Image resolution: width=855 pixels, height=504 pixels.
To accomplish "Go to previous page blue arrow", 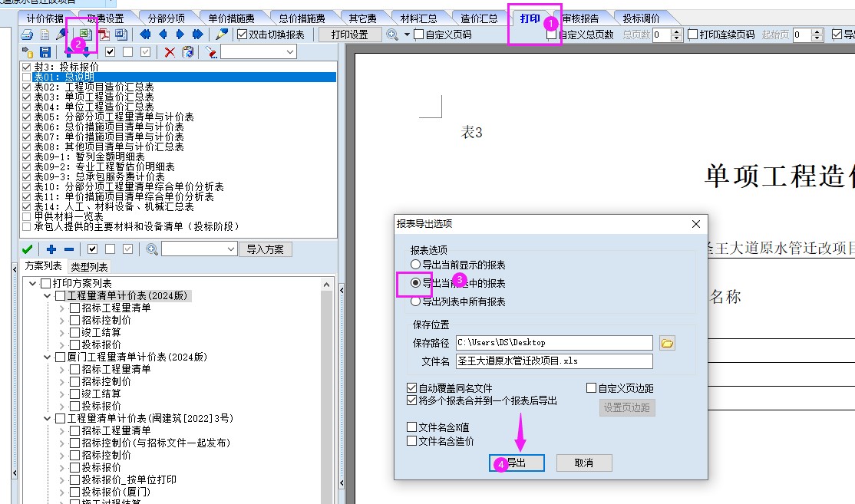I will click(163, 35).
